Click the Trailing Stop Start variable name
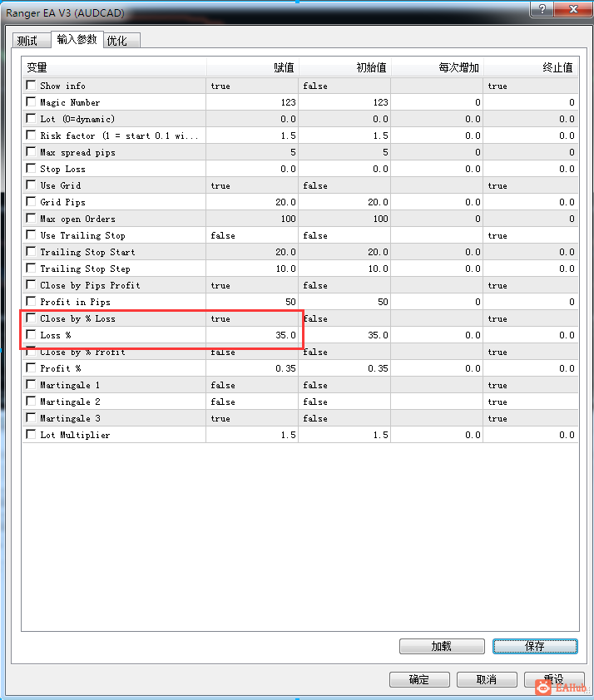Screen dimensions: 594x700 [87, 252]
